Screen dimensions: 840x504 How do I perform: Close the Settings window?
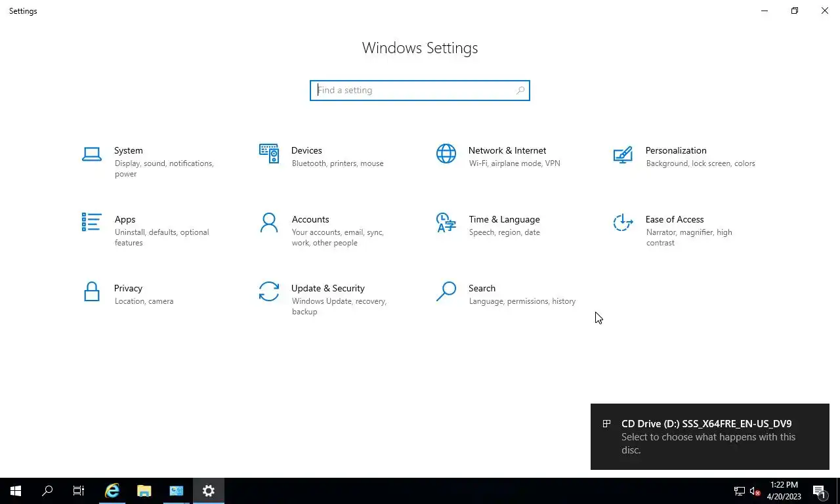825,10
